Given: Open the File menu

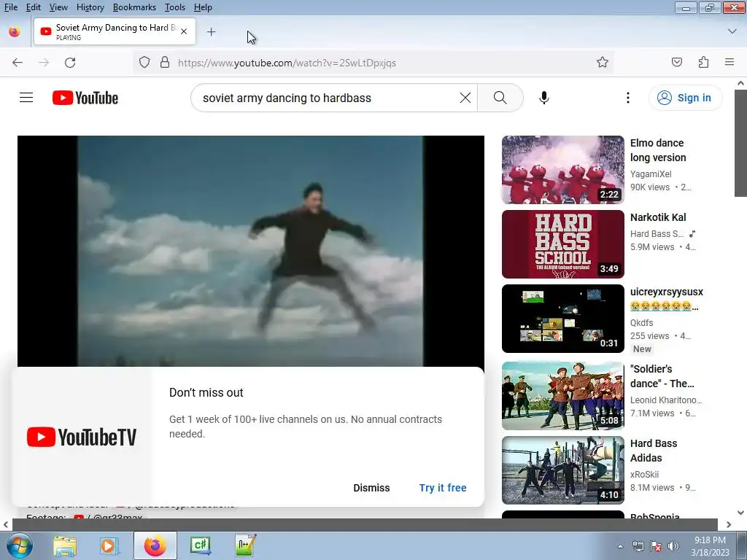Looking at the screenshot, I should tap(10, 7).
